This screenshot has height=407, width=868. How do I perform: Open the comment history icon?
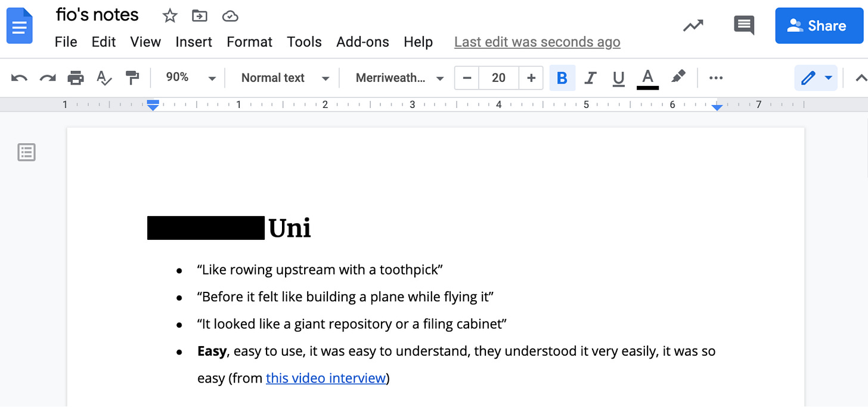(x=744, y=26)
